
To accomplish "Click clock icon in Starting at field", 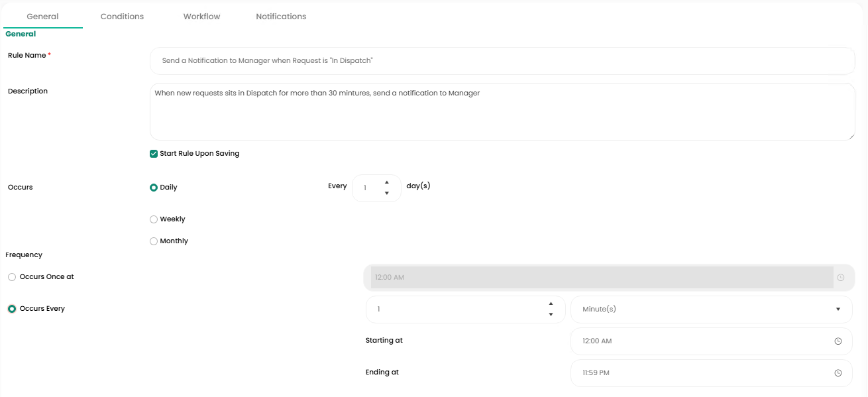I will 838,341.
